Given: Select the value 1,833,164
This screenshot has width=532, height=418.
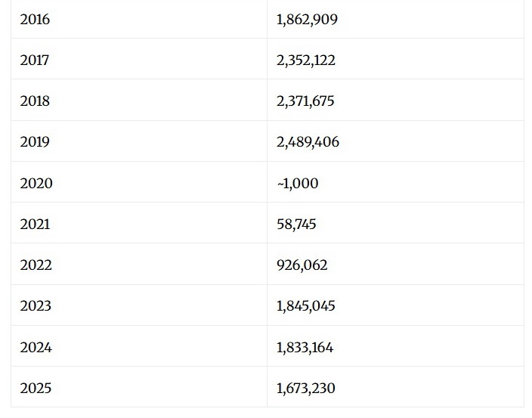Looking at the screenshot, I should pos(305,348).
